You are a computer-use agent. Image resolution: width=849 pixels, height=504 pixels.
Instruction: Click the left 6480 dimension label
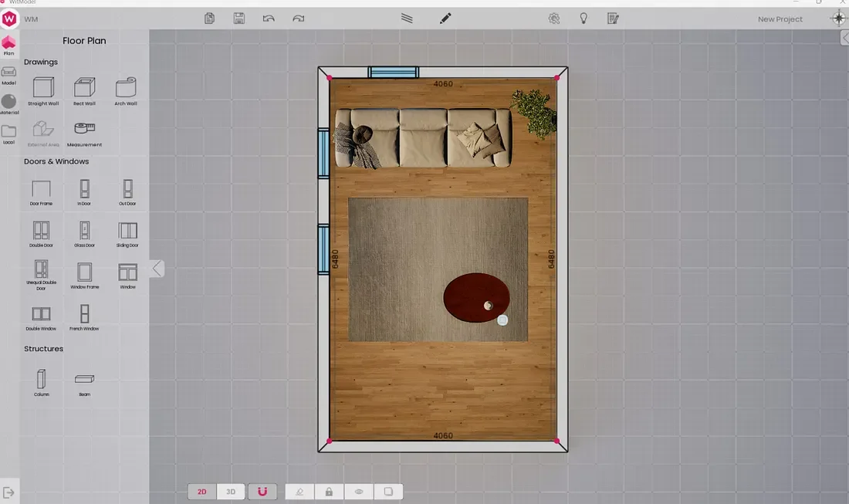[335, 259]
